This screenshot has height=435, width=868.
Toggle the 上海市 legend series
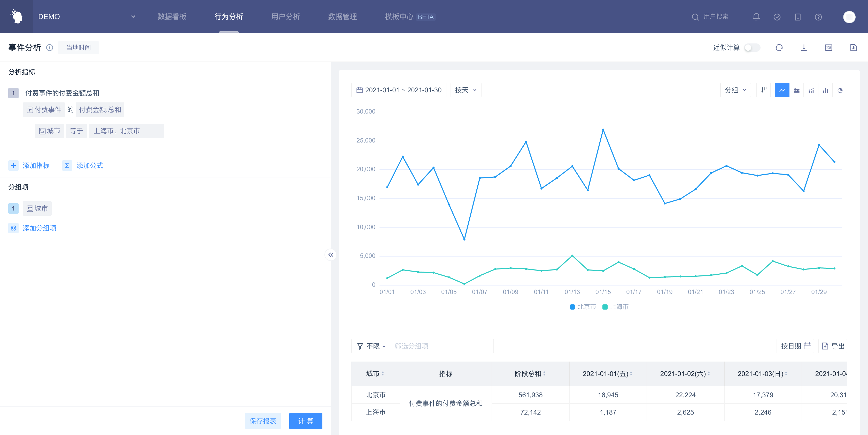tap(616, 306)
